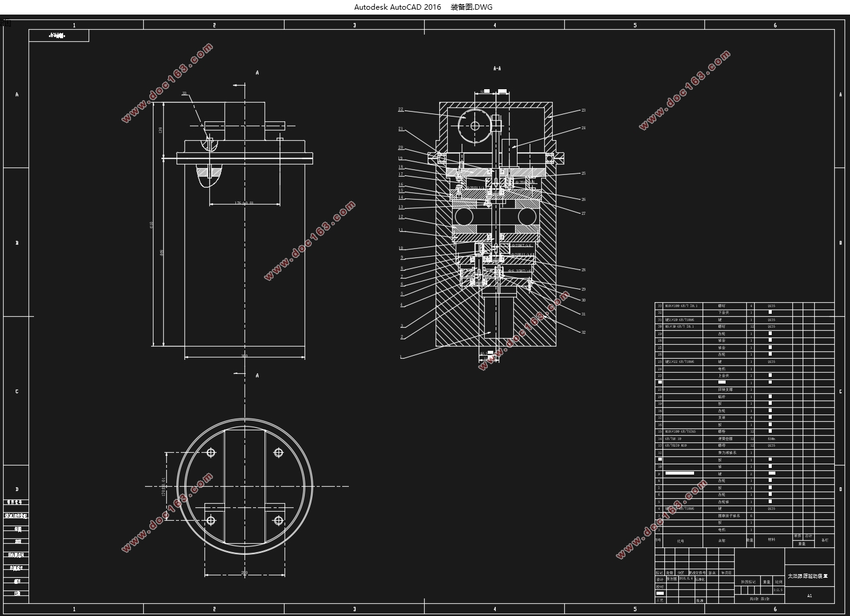Click the GB/T93 10 code cell
This screenshot has width=850, height=616.
tap(673, 439)
